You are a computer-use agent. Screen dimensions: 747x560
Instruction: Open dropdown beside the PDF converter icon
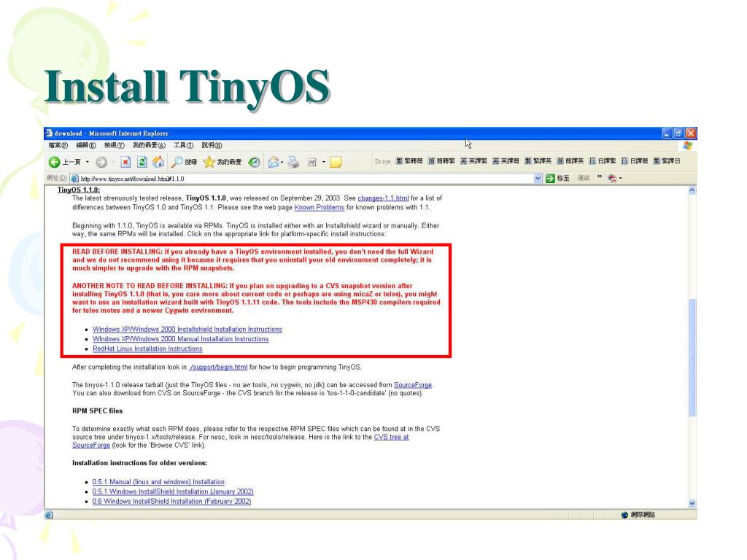click(620, 178)
